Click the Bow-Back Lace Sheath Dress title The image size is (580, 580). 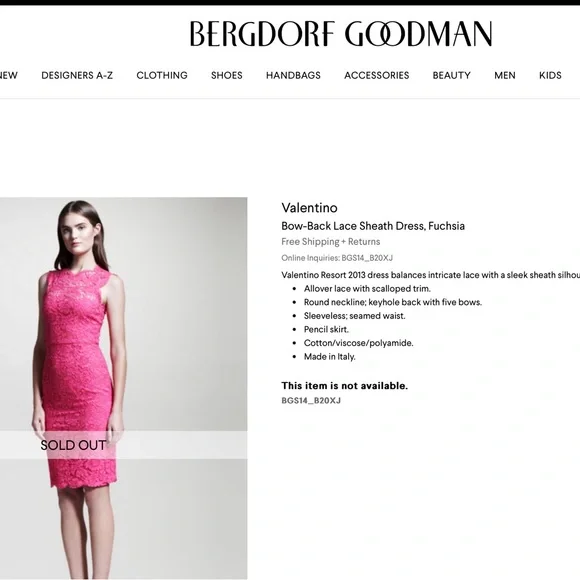[x=373, y=226]
